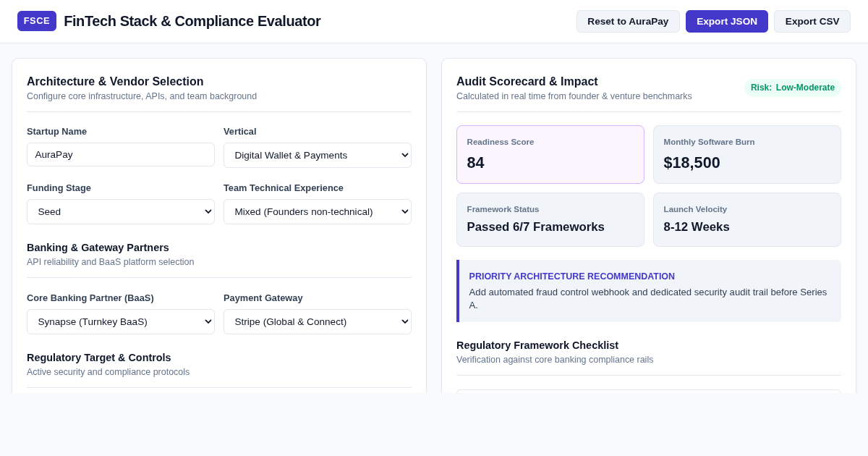The width and height of the screenshot is (868, 456).
Task: Edit the Startup Name field
Action: tap(121, 154)
